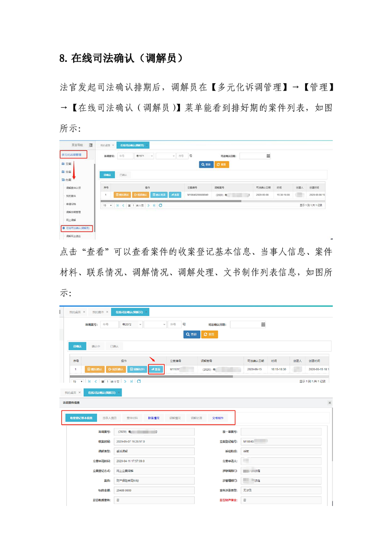Go to next page under 2020-06-15 table

pyautogui.click(x=125, y=381)
